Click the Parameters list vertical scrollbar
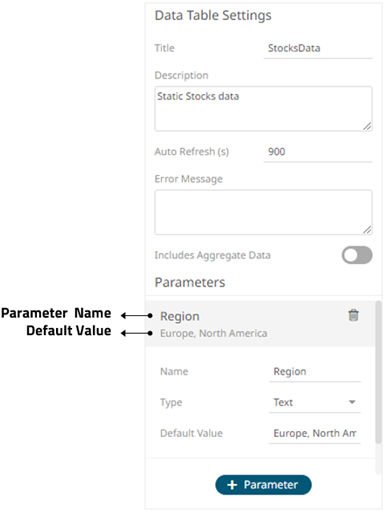 click(378, 372)
